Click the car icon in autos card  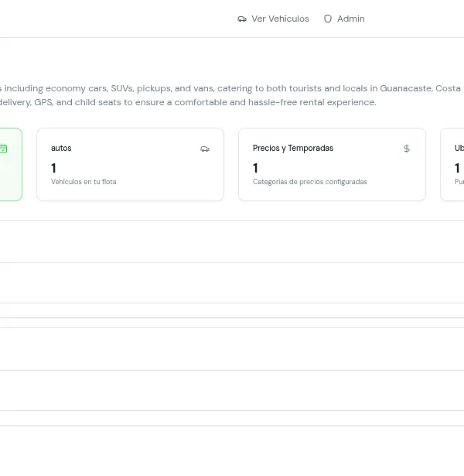tap(205, 149)
